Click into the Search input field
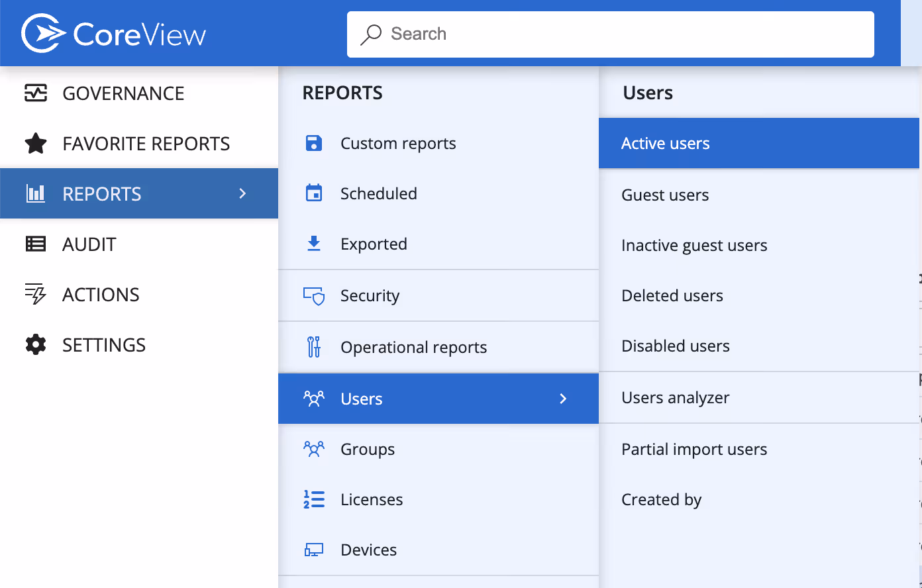Viewport: 922px width, 588px height. coord(611,34)
